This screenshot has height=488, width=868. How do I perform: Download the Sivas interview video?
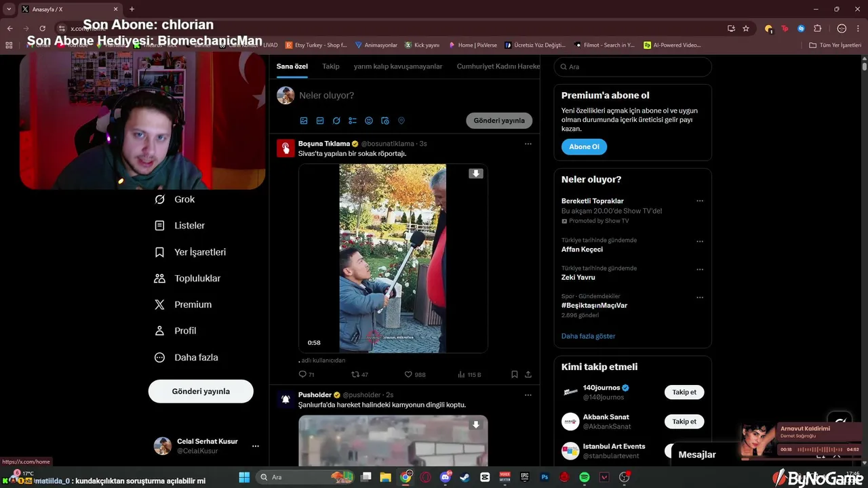tap(476, 174)
